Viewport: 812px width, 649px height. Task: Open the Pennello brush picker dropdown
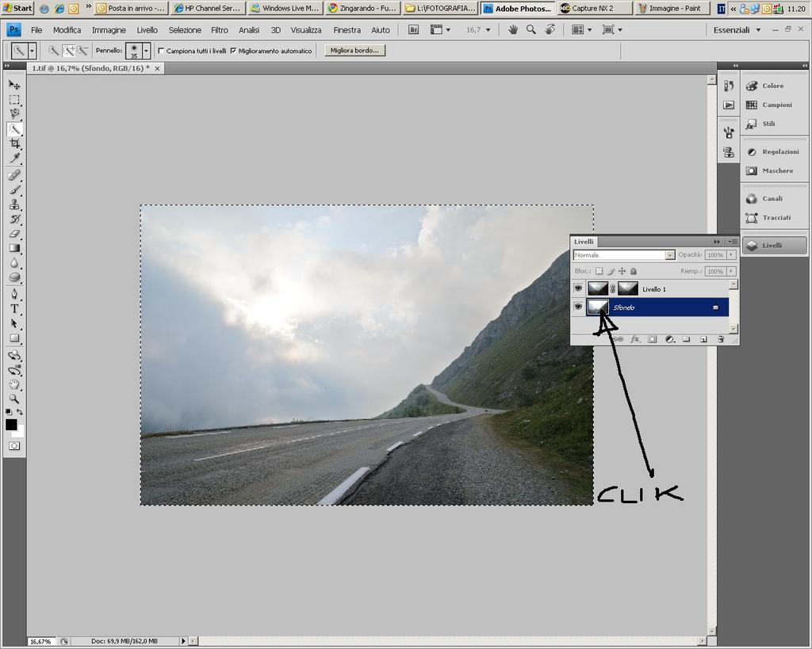[146, 51]
